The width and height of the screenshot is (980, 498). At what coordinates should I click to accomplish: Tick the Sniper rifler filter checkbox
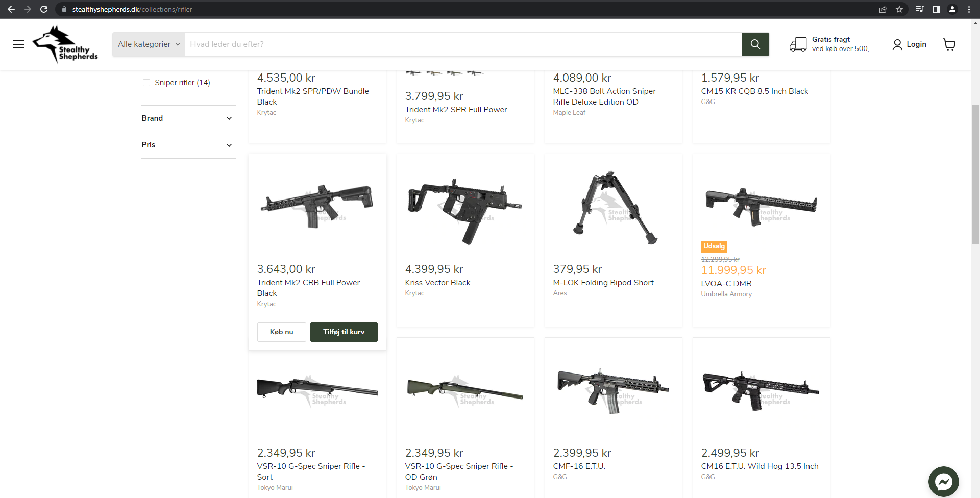pyautogui.click(x=146, y=83)
